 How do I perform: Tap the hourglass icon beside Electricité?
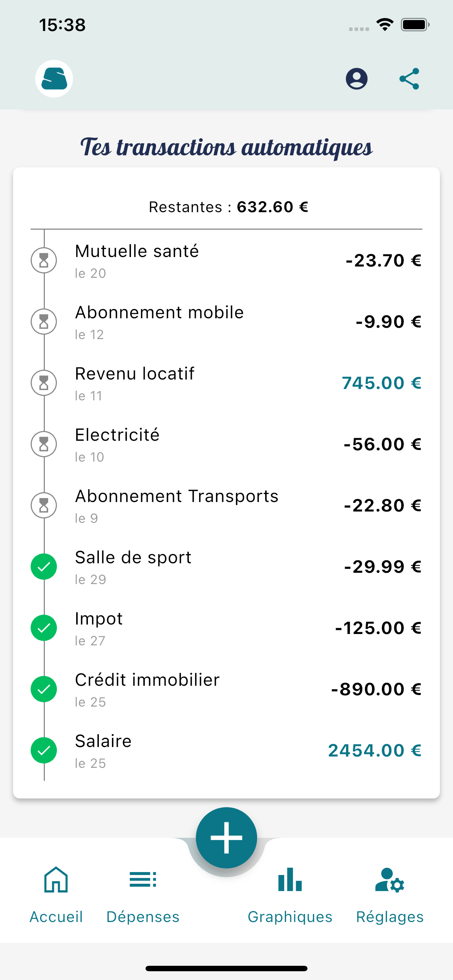pos(44,444)
